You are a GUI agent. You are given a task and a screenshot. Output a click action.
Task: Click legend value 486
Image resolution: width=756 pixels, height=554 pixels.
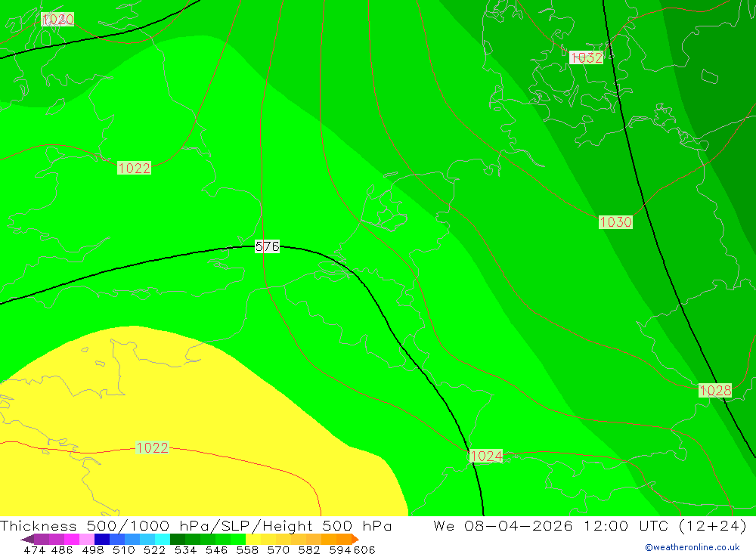click(61, 550)
